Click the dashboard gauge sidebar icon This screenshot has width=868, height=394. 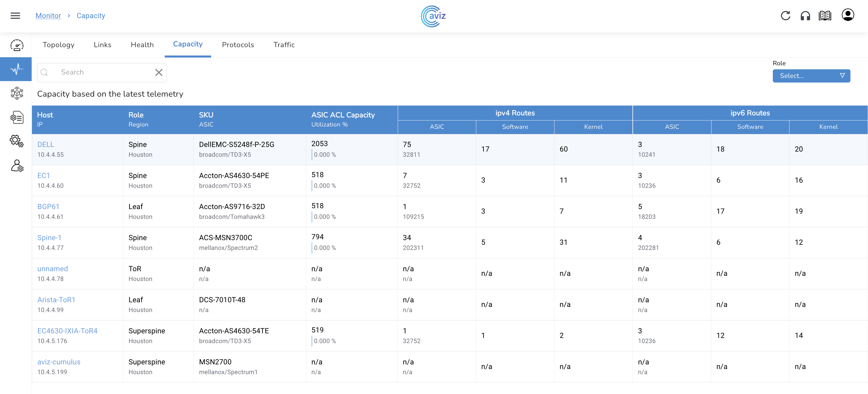tap(16, 45)
